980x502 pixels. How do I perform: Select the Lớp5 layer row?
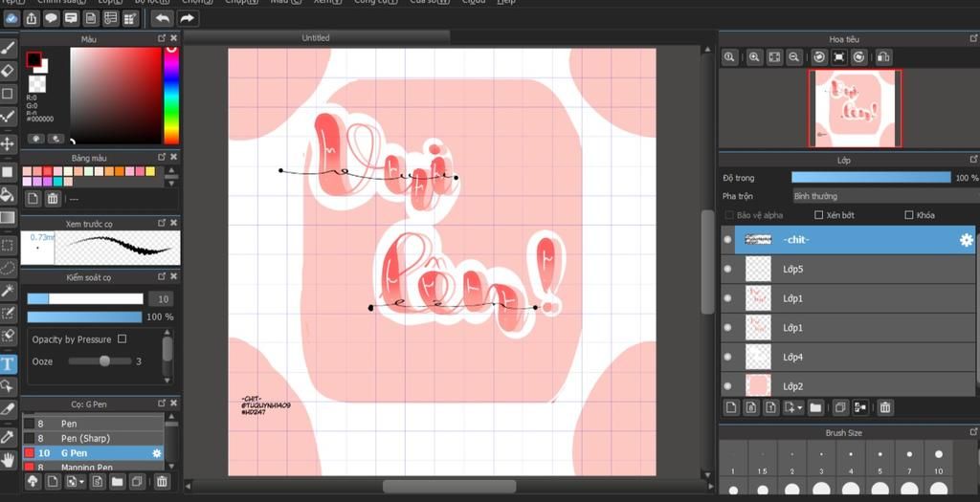click(848, 269)
